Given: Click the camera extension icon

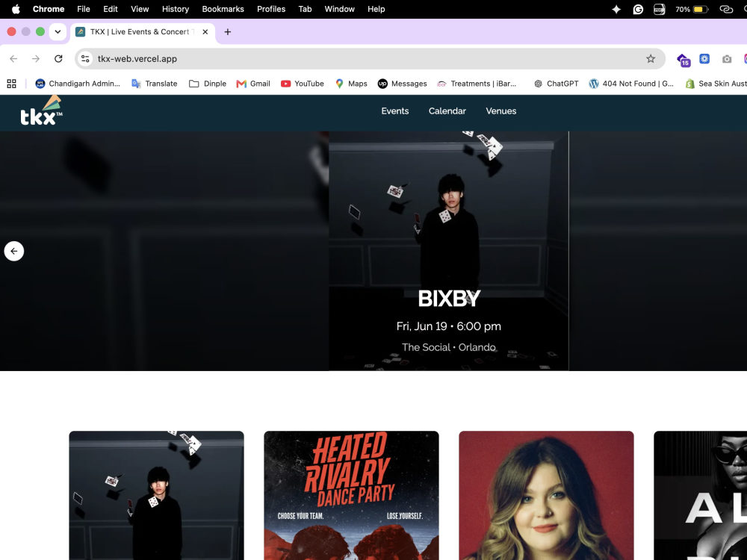Looking at the screenshot, I should tap(727, 59).
